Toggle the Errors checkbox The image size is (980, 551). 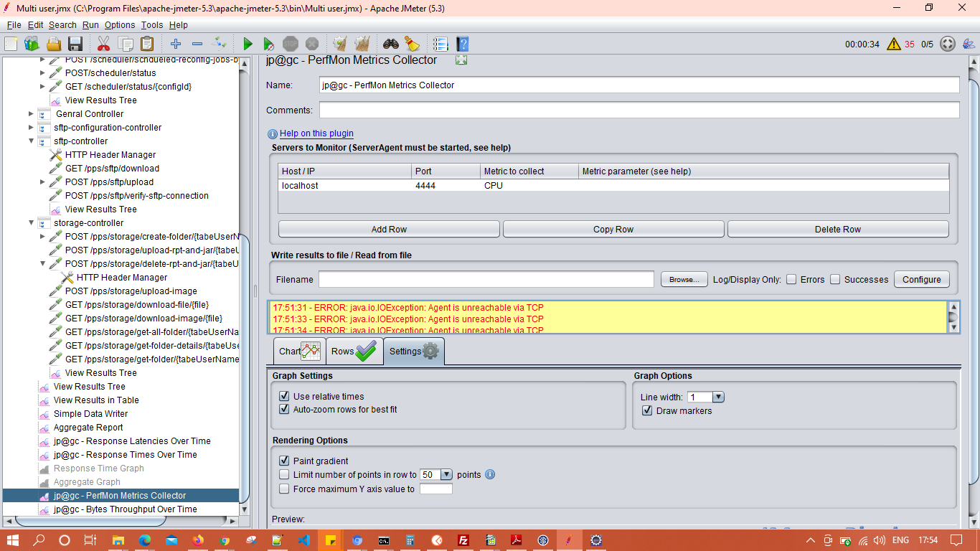(791, 280)
